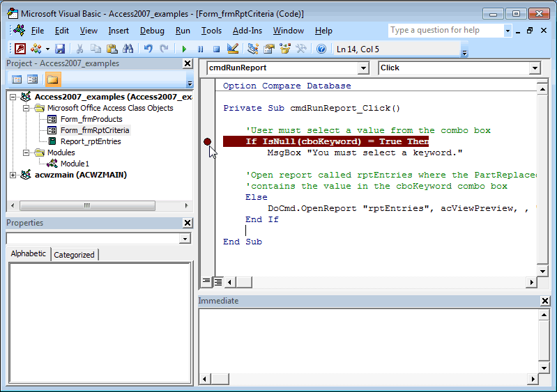Click Project tree horizontal scrollbar thumb

click(x=87, y=205)
